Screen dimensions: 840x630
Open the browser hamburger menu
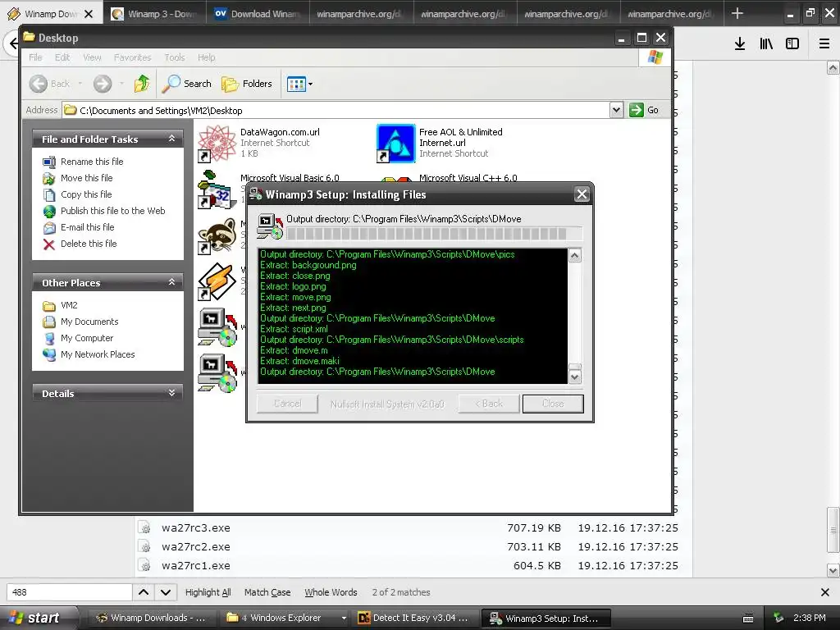824,44
